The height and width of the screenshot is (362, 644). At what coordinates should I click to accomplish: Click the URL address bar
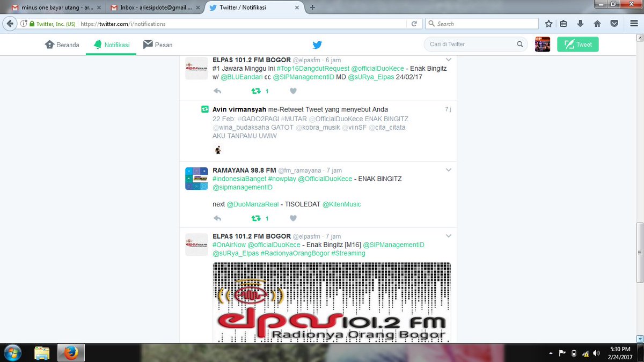point(241,24)
